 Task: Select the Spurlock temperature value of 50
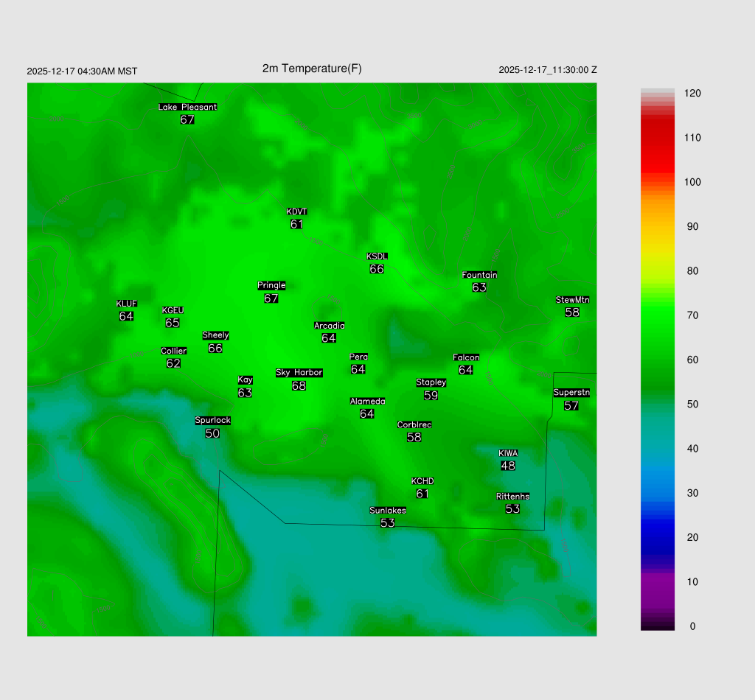(212, 434)
